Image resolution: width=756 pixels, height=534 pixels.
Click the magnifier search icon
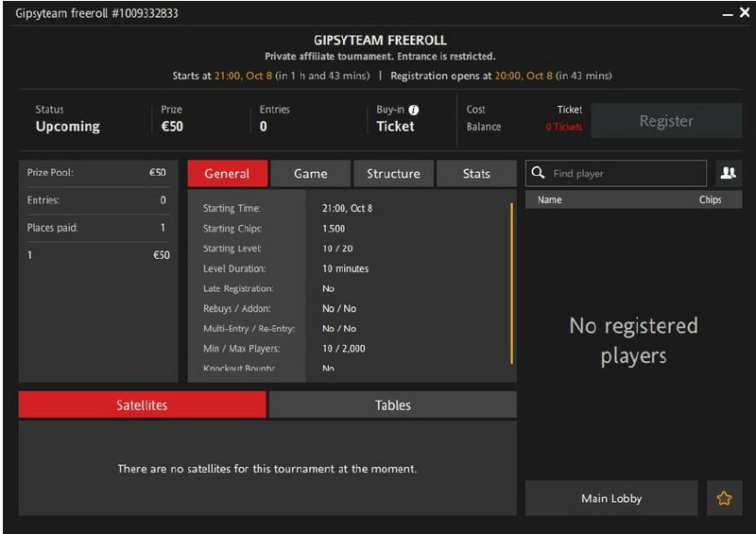click(538, 173)
